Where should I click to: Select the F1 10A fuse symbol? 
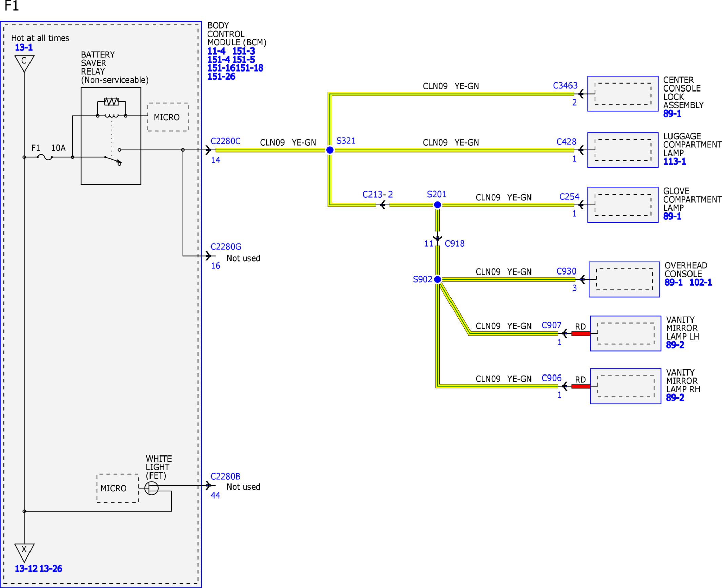point(45,157)
